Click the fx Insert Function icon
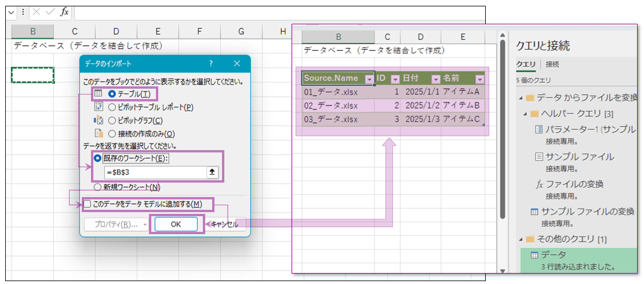This screenshot has height=284, width=644. coord(64,12)
